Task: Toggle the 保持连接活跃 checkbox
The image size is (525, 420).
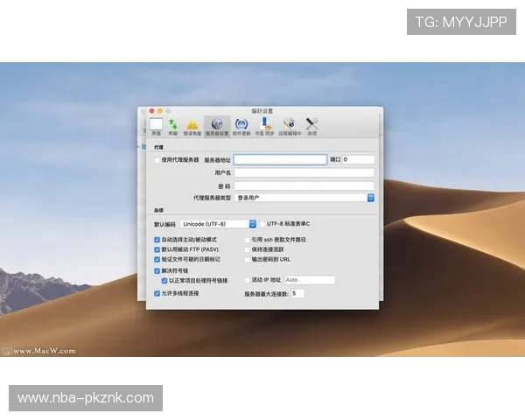Action: click(248, 249)
